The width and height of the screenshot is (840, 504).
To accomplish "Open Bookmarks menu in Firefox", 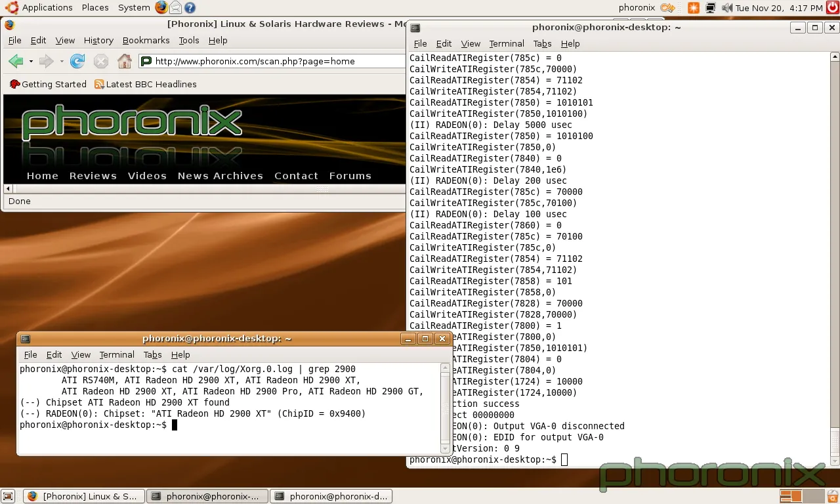I will tap(146, 40).
